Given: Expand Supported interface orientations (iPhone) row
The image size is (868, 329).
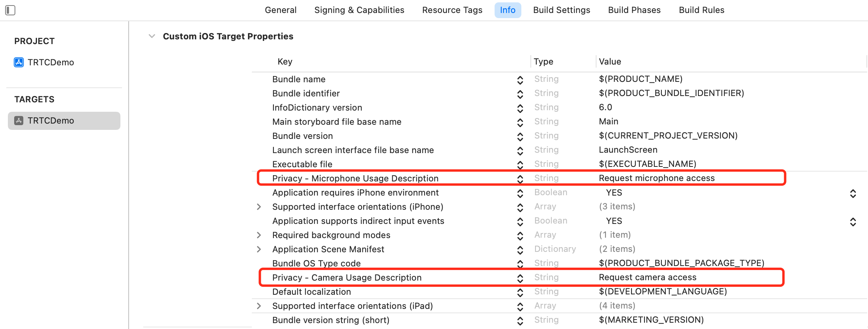Looking at the screenshot, I should tap(259, 207).
